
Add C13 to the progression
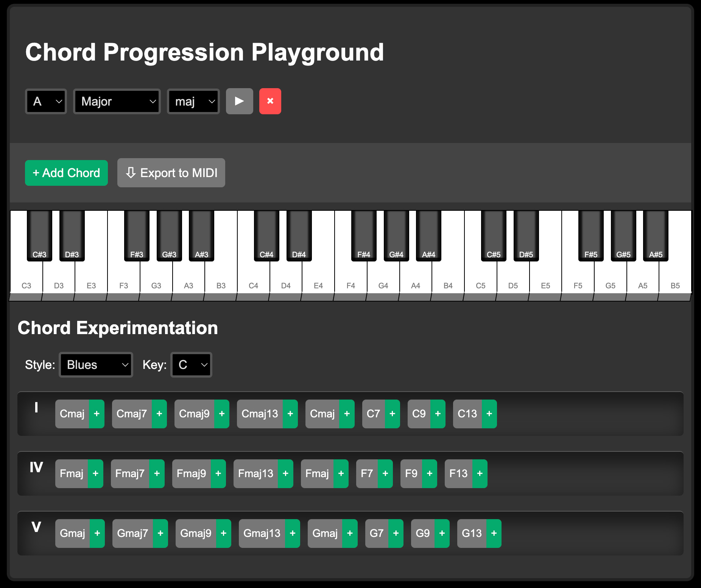489,414
